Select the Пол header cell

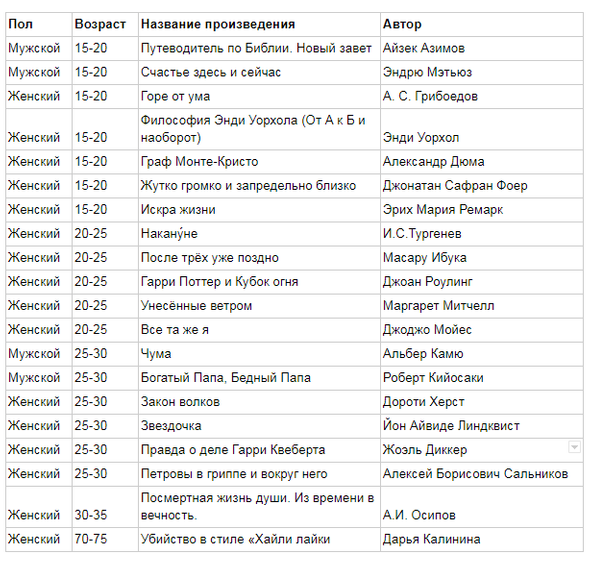39,24
